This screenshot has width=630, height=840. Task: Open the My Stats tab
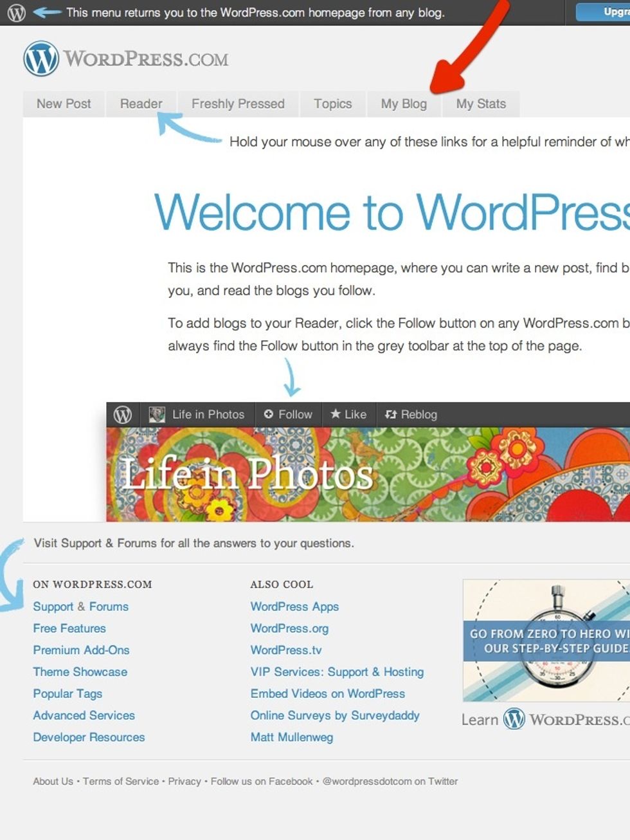tap(481, 104)
